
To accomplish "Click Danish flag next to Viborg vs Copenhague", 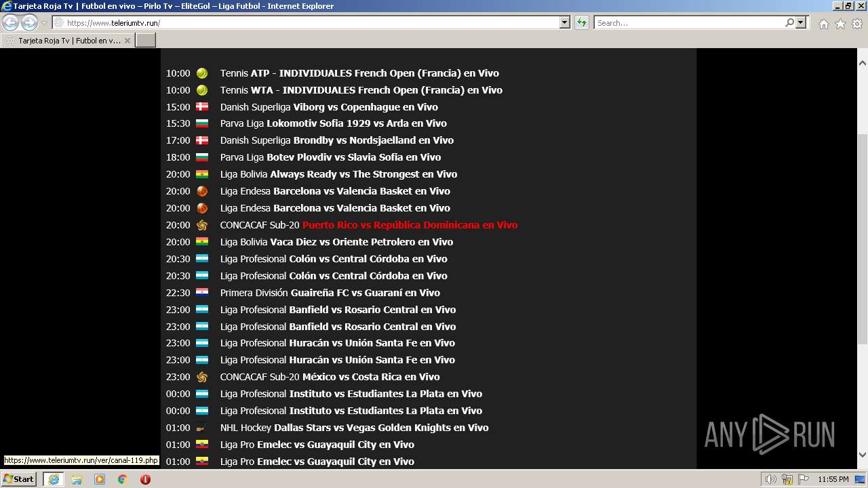I will (202, 106).
